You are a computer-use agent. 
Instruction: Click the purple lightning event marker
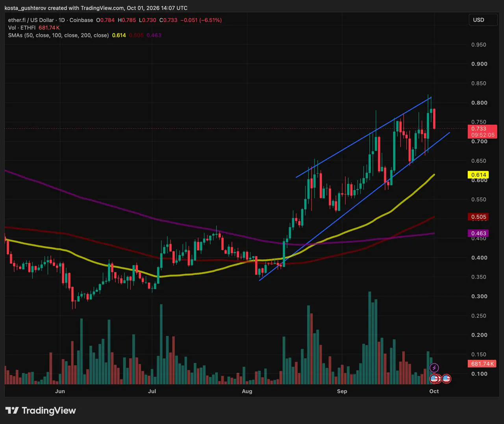[434, 368]
